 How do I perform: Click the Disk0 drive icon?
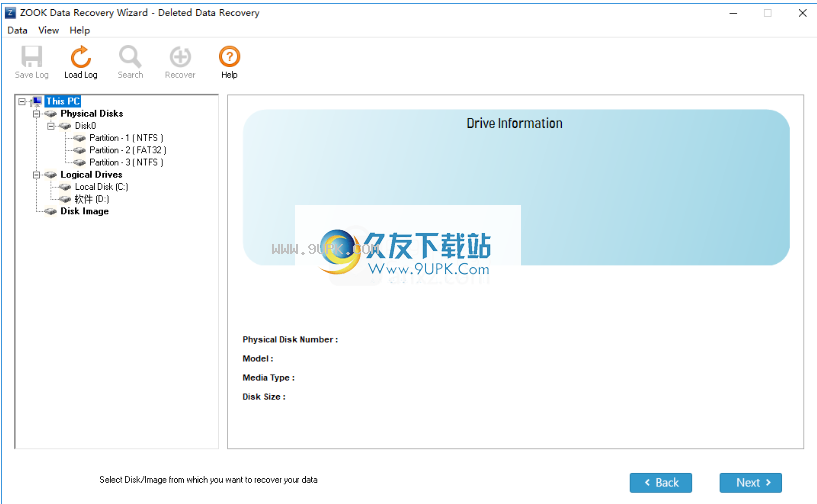tap(65, 126)
